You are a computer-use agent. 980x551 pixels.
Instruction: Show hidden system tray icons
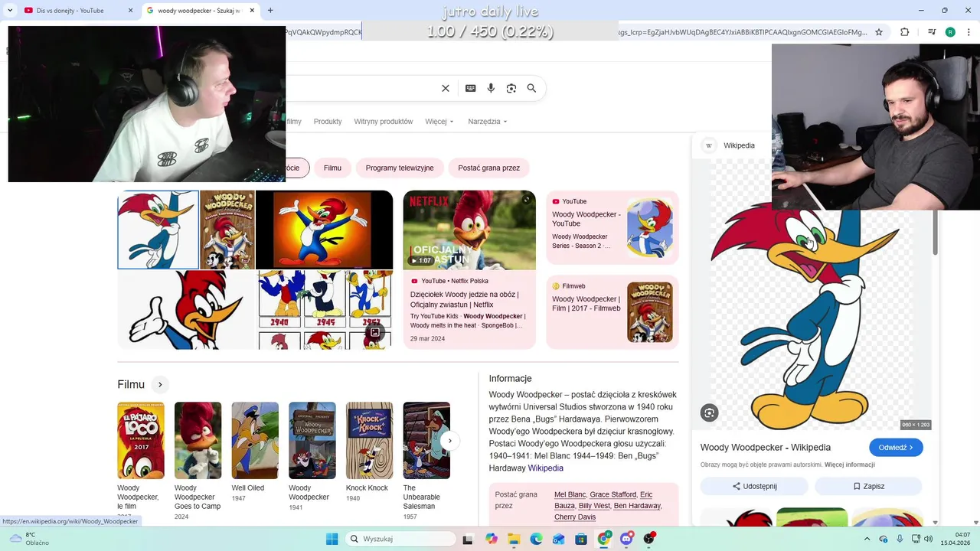[x=867, y=539]
